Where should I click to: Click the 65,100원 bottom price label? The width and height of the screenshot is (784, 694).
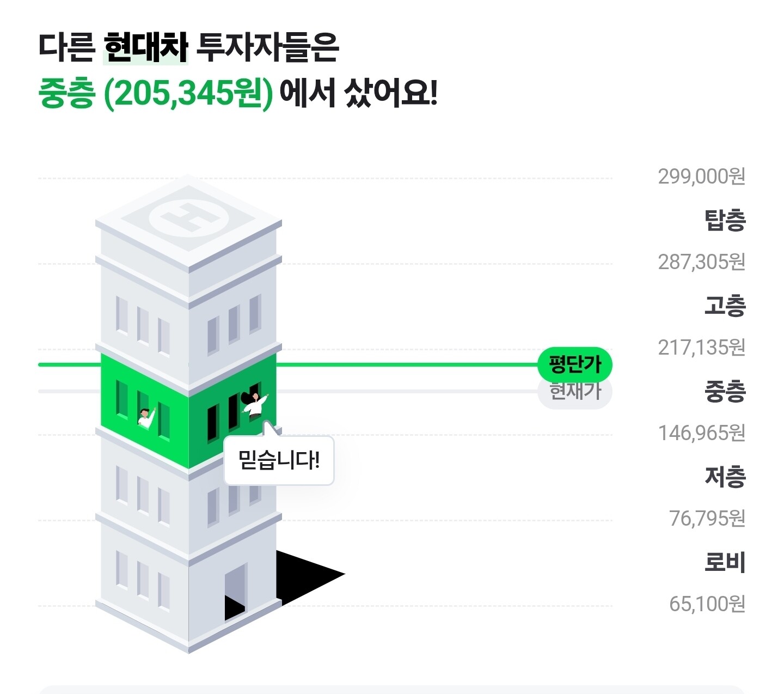[706, 604]
